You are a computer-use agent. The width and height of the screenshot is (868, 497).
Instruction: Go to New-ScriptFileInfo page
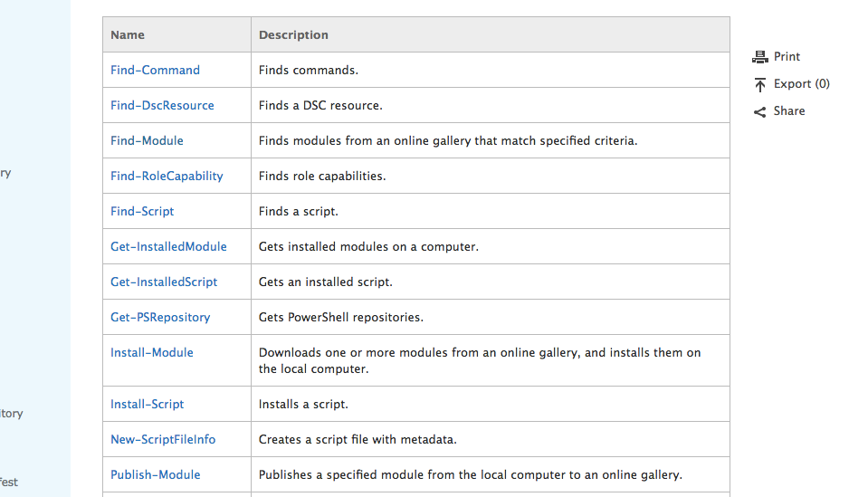pos(163,439)
